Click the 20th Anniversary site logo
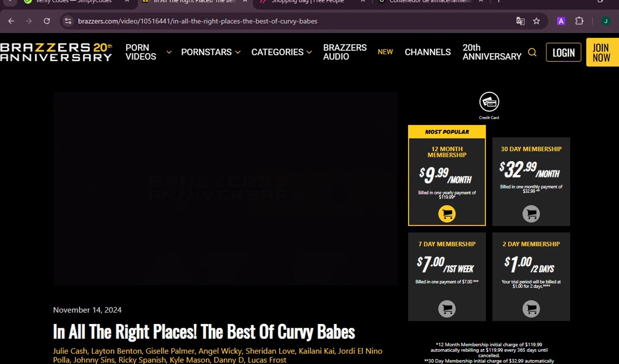The width and height of the screenshot is (619, 364). coord(56,52)
